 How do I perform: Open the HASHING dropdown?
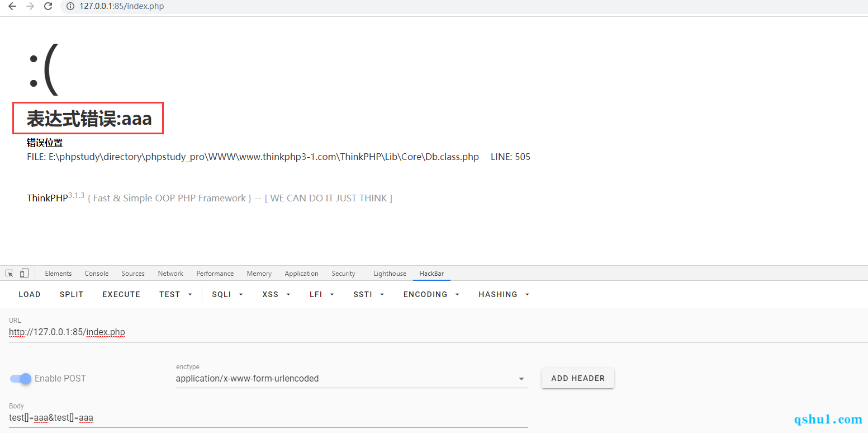pos(504,294)
